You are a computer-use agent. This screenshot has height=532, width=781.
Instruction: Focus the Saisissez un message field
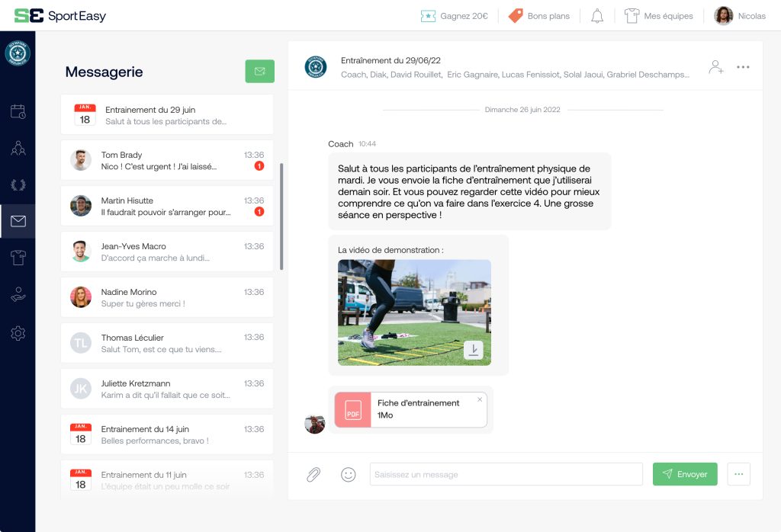click(506, 474)
